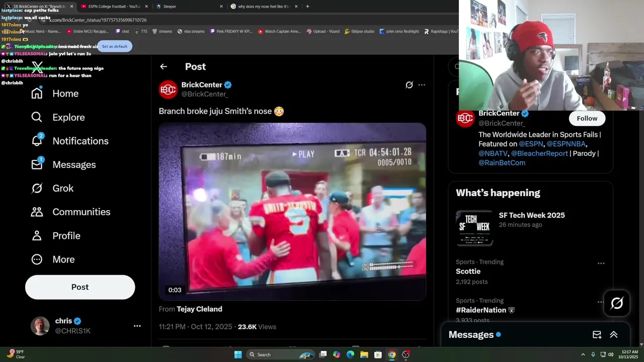Show hidden system tray icons
The height and width of the screenshot is (362, 644).
583,354
